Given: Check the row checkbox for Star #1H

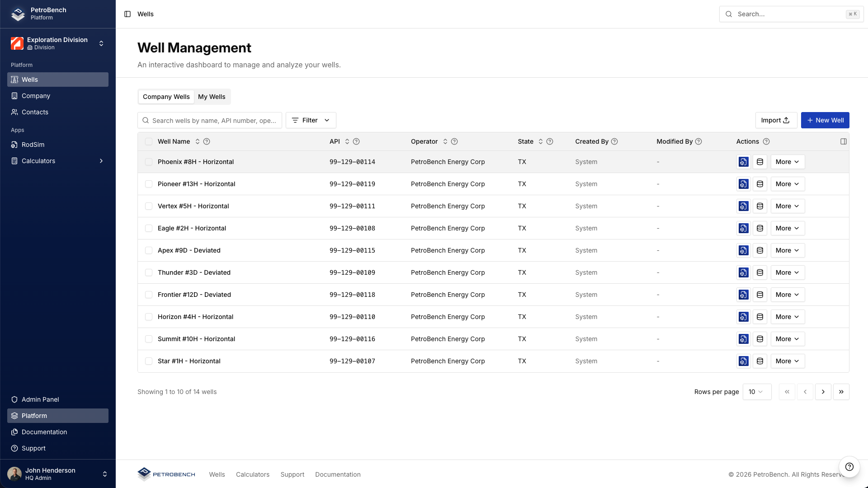Looking at the screenshot, I should coord(149,361).
